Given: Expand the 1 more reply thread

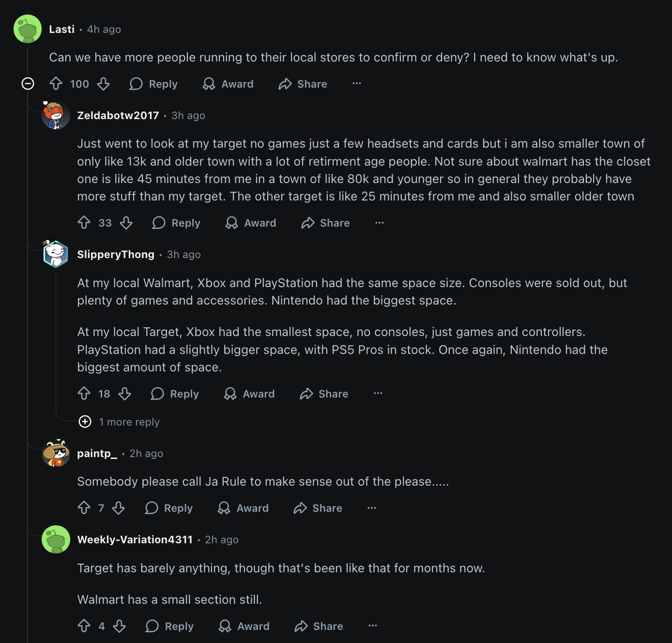Looking at the screenshot, I should click(85, 422).
